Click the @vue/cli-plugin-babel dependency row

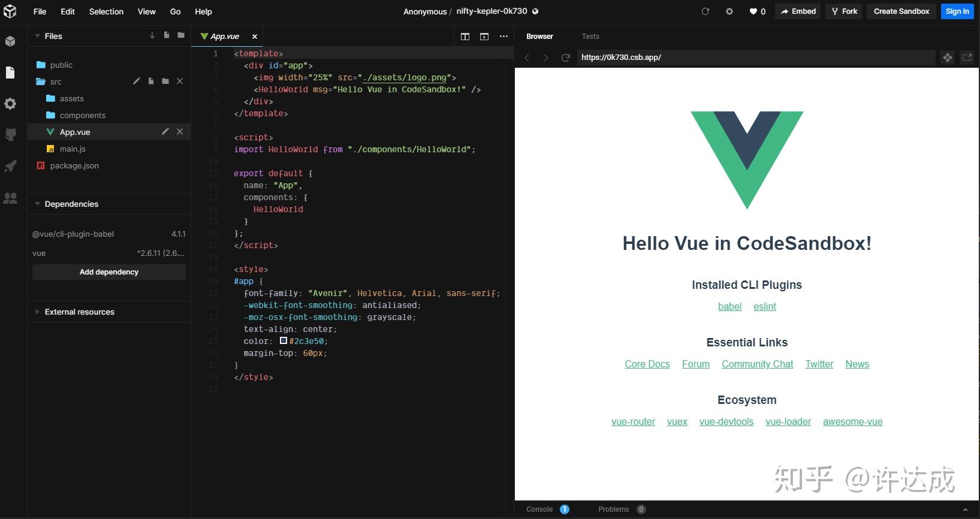(109, 234)
